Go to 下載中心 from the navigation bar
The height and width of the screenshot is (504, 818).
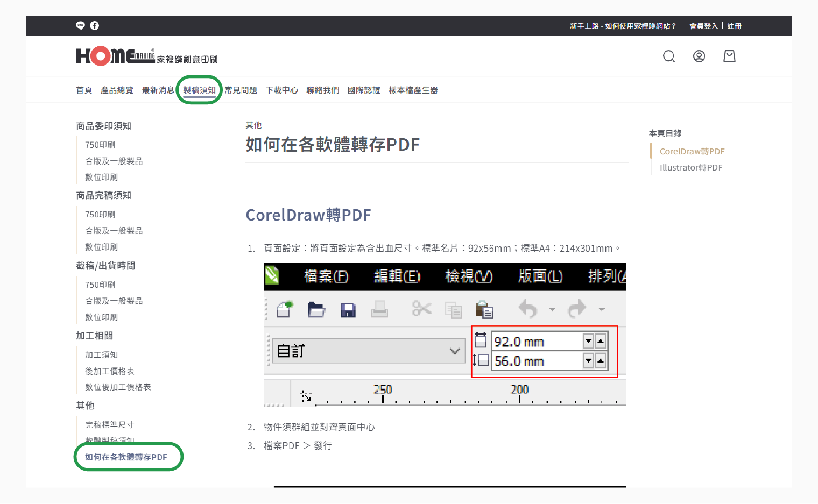tap(281, 90)
